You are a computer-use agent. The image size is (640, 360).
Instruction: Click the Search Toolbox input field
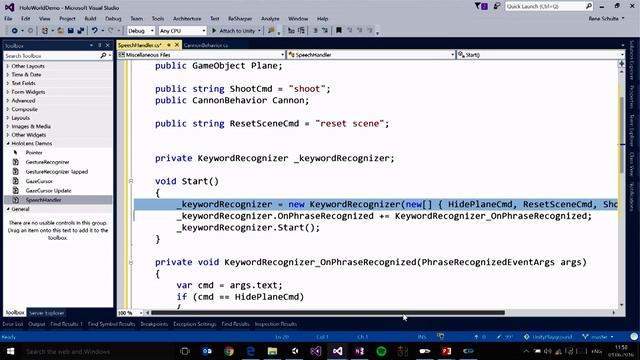point(52,56)
